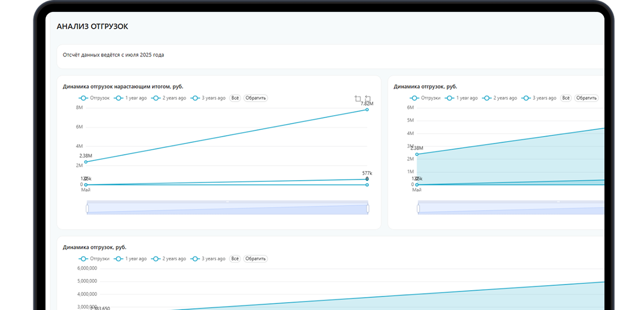Toggle '2 years ago' legend in cumulative chart
The image size is (644, 310).
[169, 98]
